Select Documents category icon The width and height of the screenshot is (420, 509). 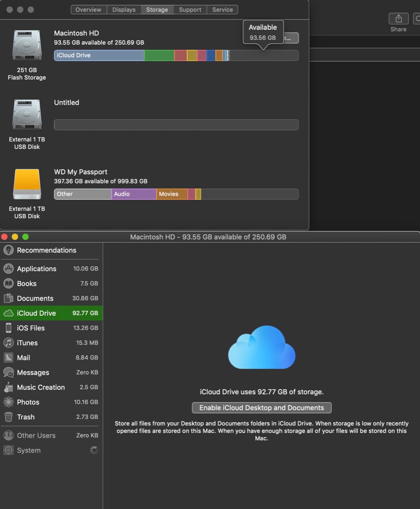(8, 298)
